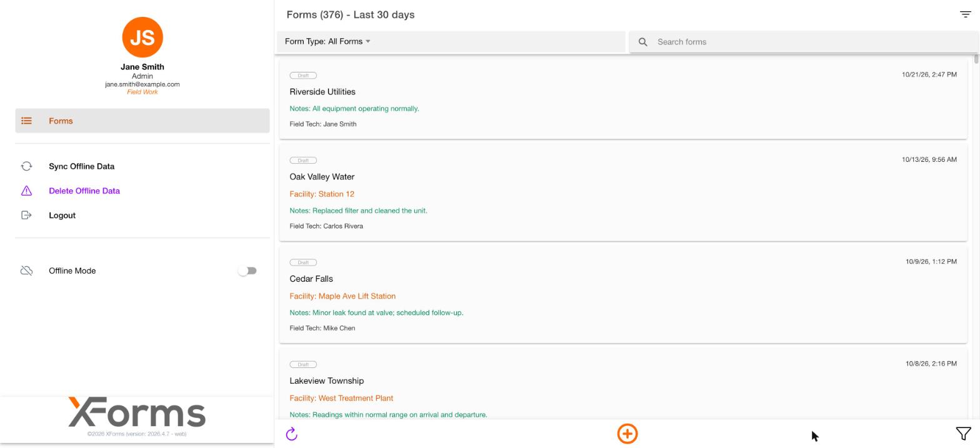
Task: Open the filter funnel icon
Action: pyautogui.click(x=963, y=434)
